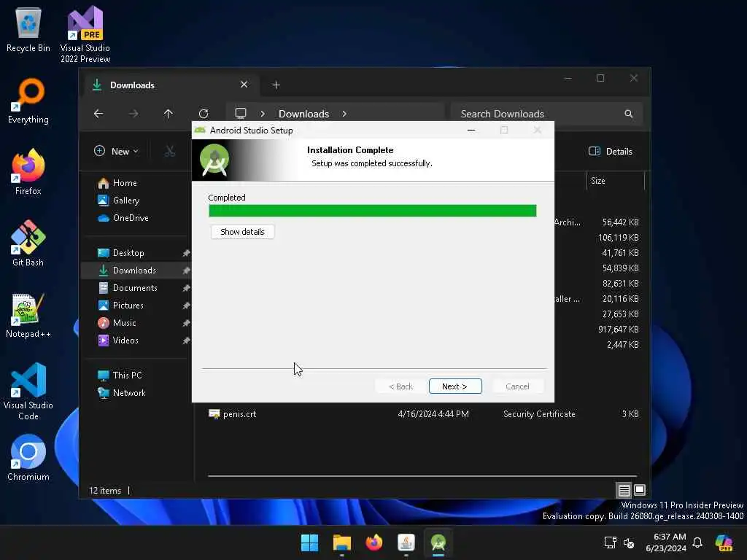Open the network status tray icon

(x=611, y=542)
